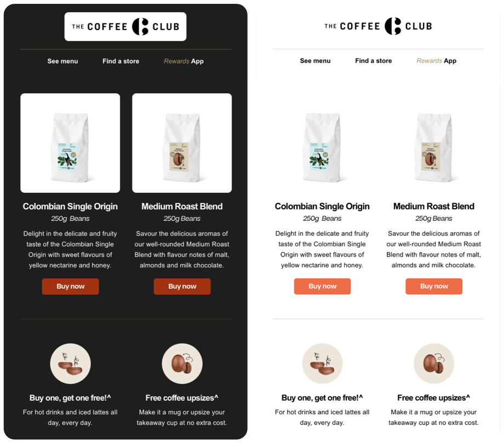Click split coffee beans icon in light email

[x=322, y=364]
